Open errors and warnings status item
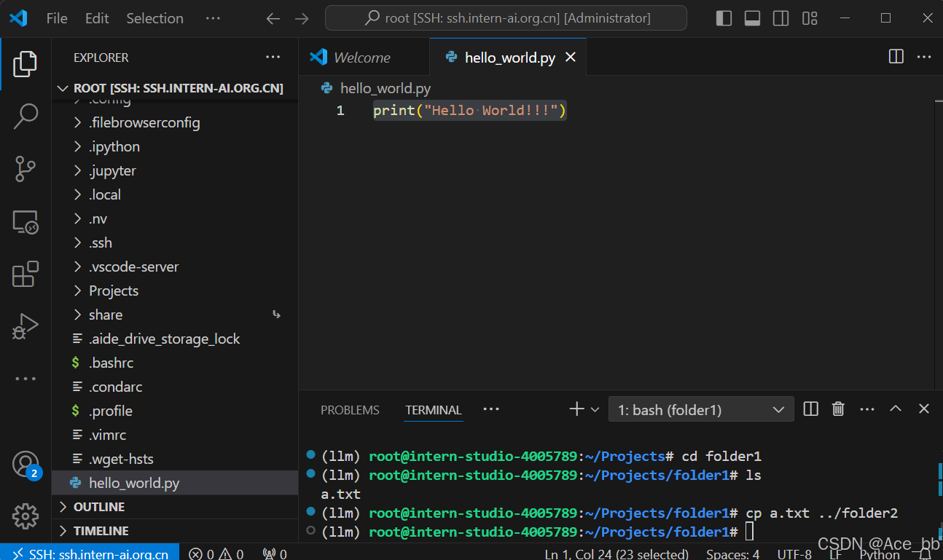Screen dimensions: 943x560 pyautogui.click(x=216, y=553)
